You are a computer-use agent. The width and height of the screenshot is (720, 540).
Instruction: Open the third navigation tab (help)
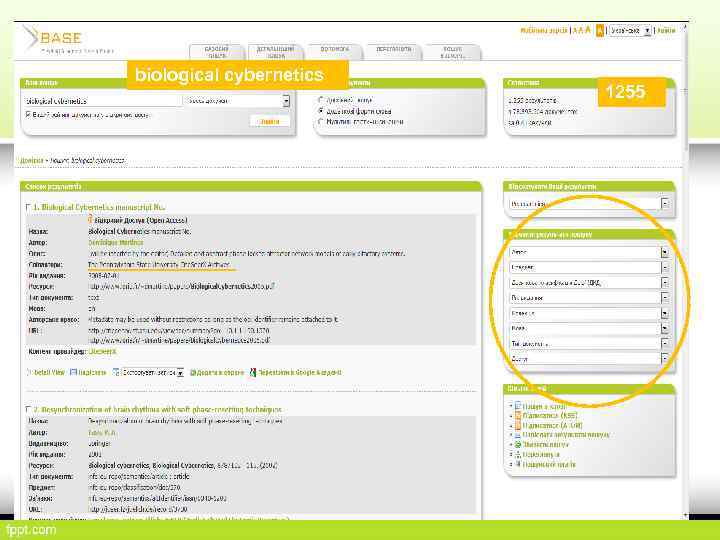click(x=335, y=52)
